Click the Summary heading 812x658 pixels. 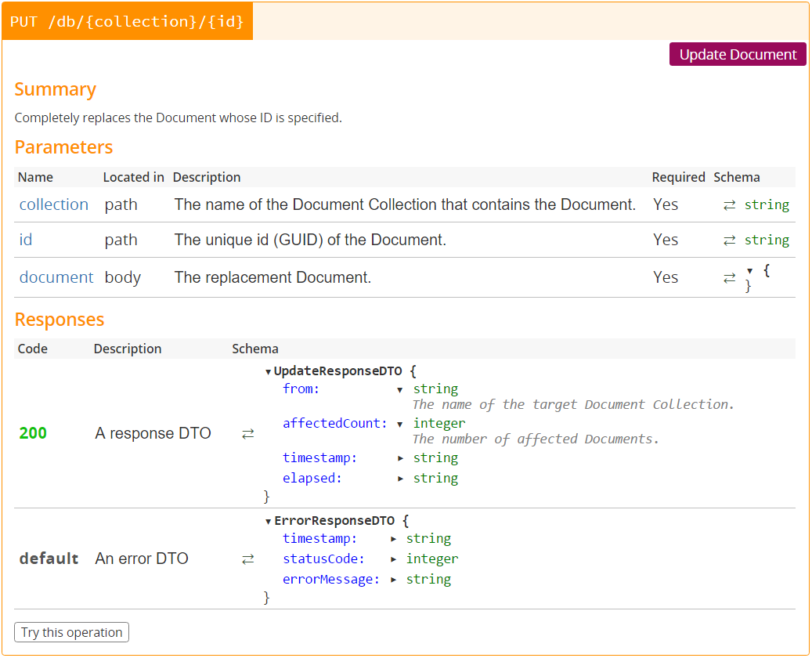56,89
